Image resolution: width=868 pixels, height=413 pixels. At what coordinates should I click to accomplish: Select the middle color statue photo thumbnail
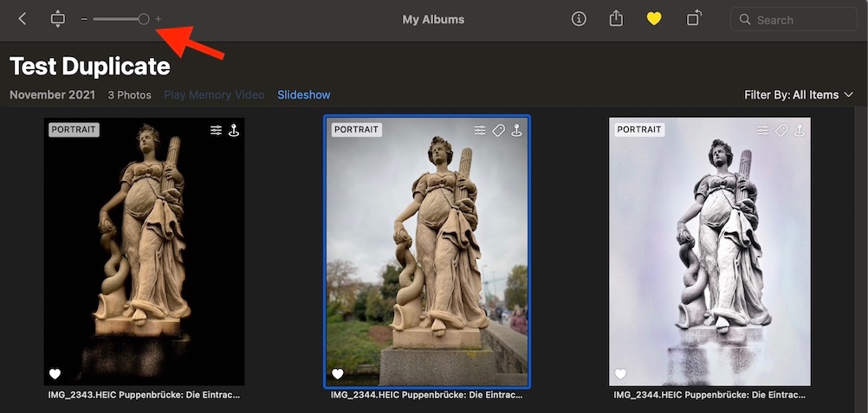pos(427,251)
